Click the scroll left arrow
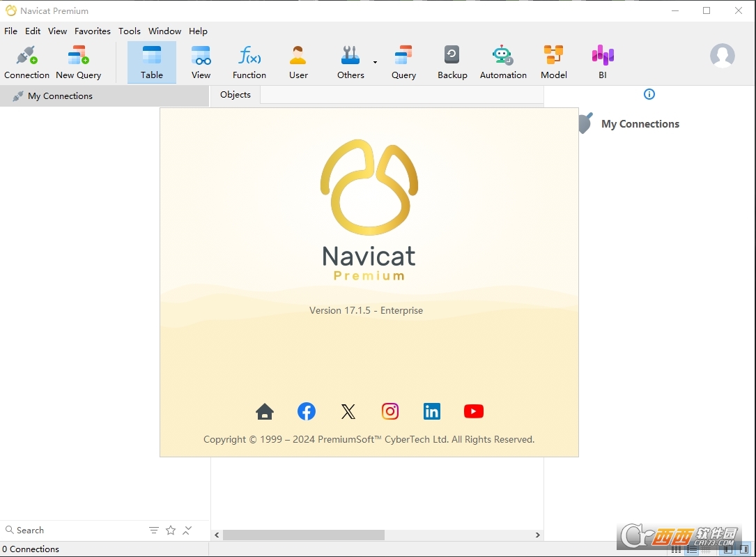The image size is (756, 557). pos(217,535)
